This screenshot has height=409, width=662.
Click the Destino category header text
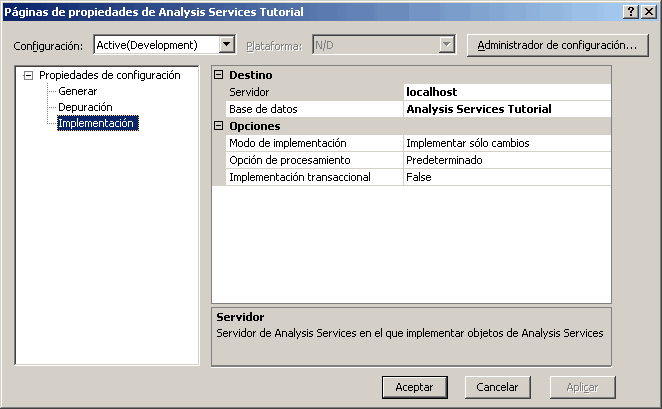251,75
